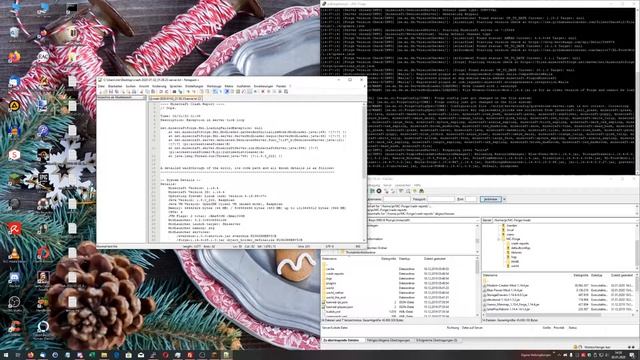The height and width of the screenshot is (360, 640).
Task: Switch to Fehlgeschlagene Übertragungen tab in FileZilla
Action: pyautogui.click(x=388, y=340)
